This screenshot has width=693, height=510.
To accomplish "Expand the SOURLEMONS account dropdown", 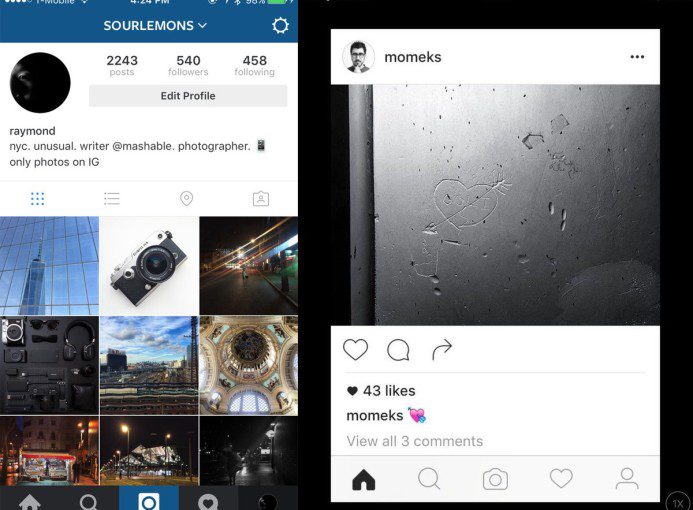I will point(155,26).
